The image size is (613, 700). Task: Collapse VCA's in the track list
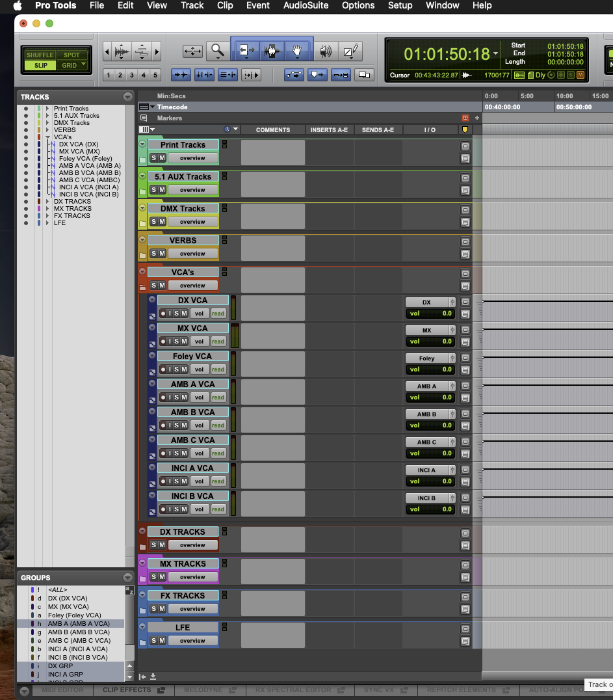47,137
